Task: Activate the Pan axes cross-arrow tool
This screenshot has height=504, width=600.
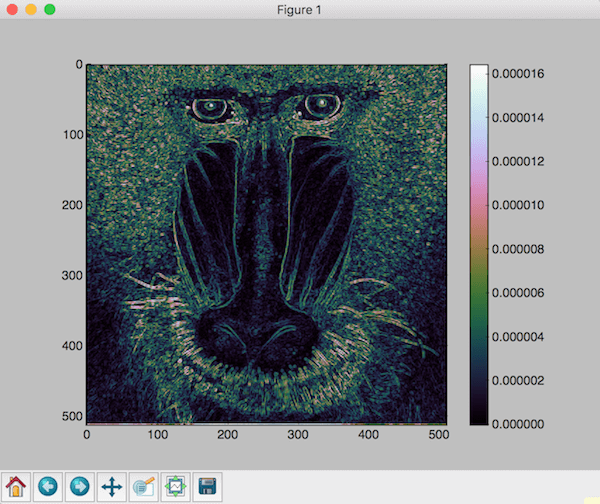Action: [111, 487]
